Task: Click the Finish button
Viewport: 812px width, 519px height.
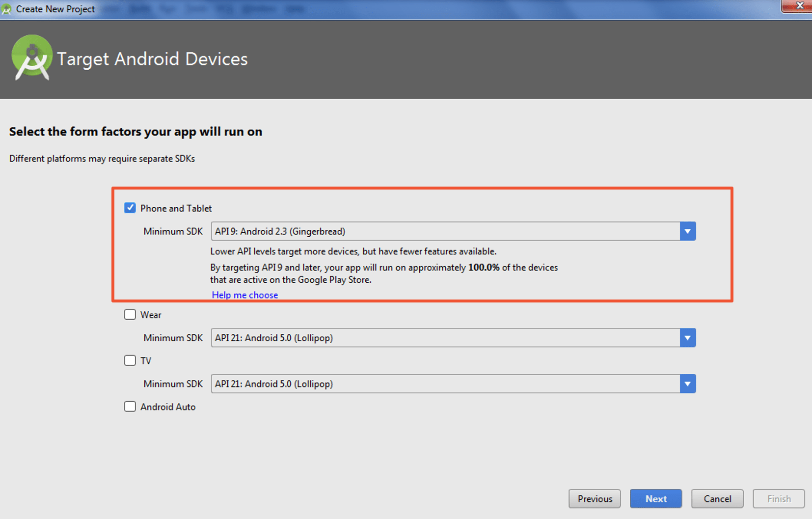Action: click(779, 498)
